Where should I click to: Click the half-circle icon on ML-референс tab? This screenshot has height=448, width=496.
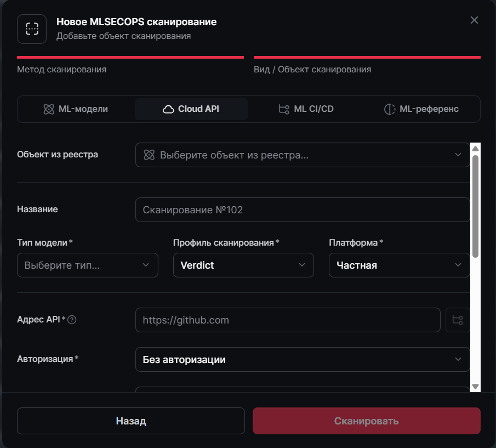[x=390, y=110]
